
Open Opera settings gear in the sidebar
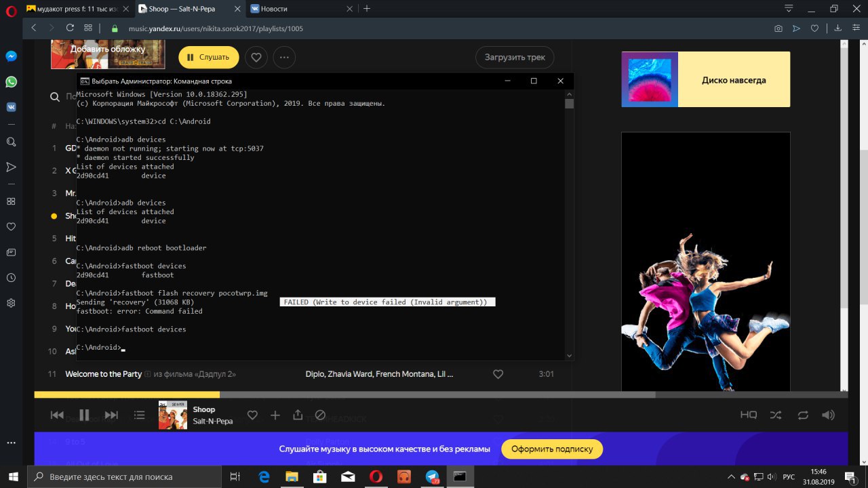pos(12,303)
